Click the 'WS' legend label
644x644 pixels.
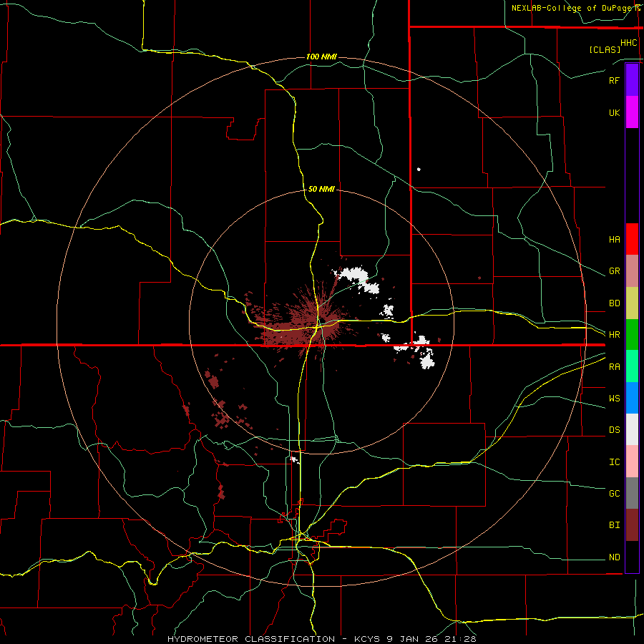click(614, 399)
